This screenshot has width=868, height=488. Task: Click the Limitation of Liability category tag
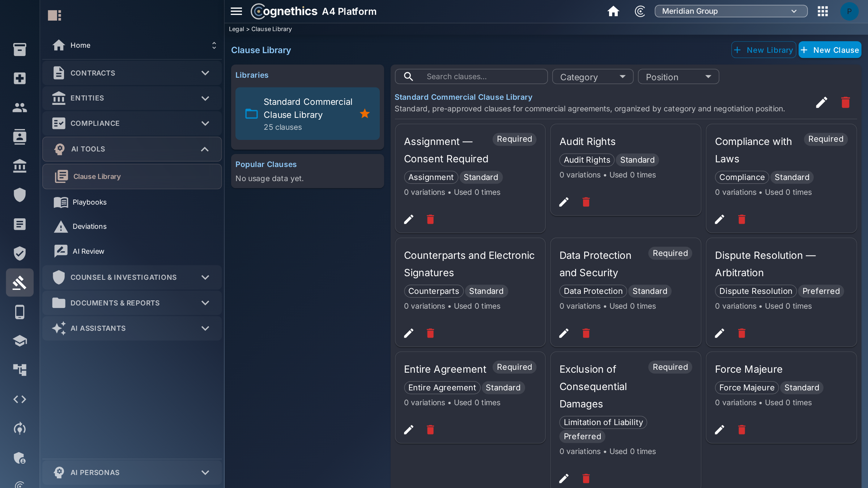[603, 422]
